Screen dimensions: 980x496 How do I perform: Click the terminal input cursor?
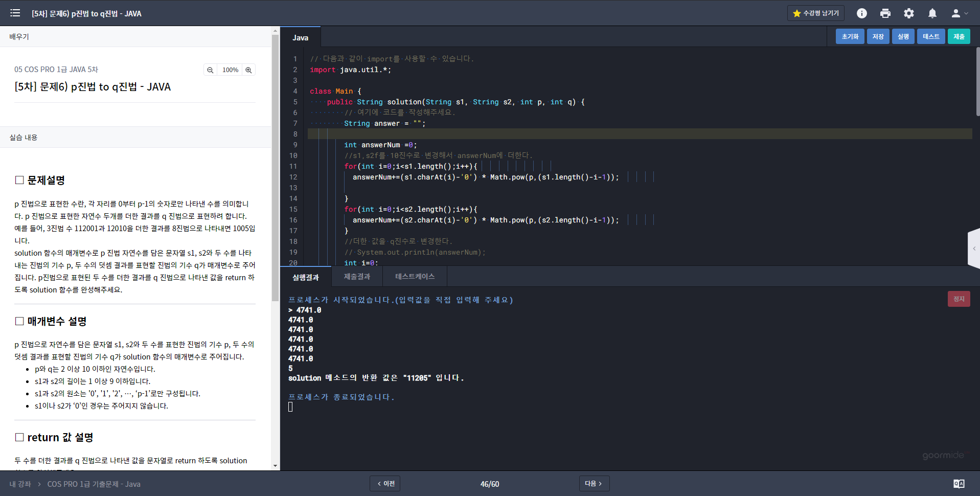click(290, 407)
